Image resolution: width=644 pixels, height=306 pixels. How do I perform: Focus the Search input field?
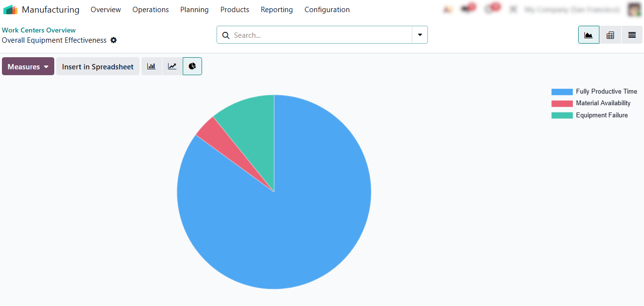(321, 35)
